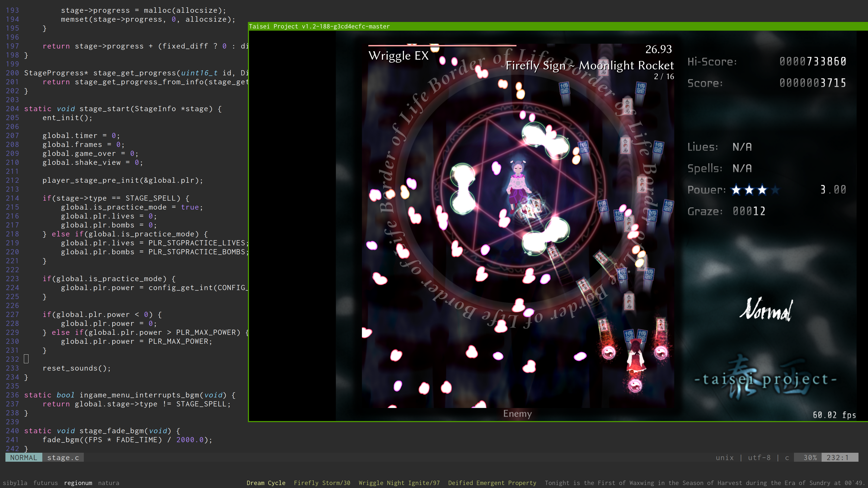Click the 232:1 cursor position indicator
Viewport: 868px width, 488px height.
[837, 457]
